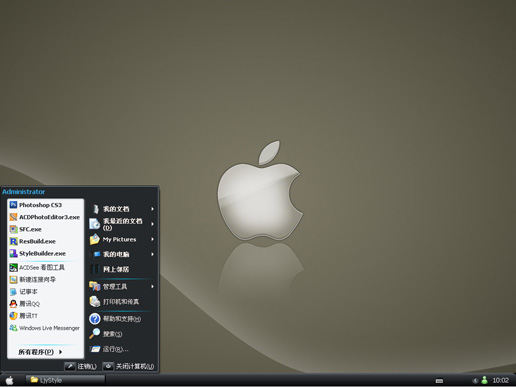The width and height of the screenshot is (516, 387).
Task: Launch StyleBuilder.exe icon
Action: point(13,253)
